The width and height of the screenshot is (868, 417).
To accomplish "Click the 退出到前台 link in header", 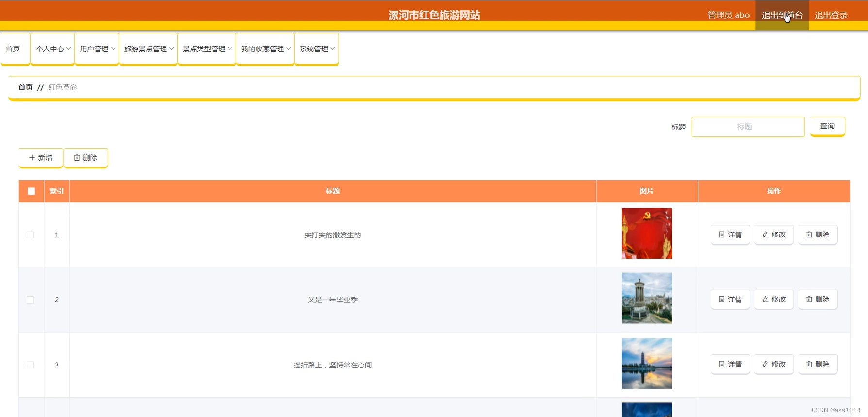I will (x=782, y=16).
